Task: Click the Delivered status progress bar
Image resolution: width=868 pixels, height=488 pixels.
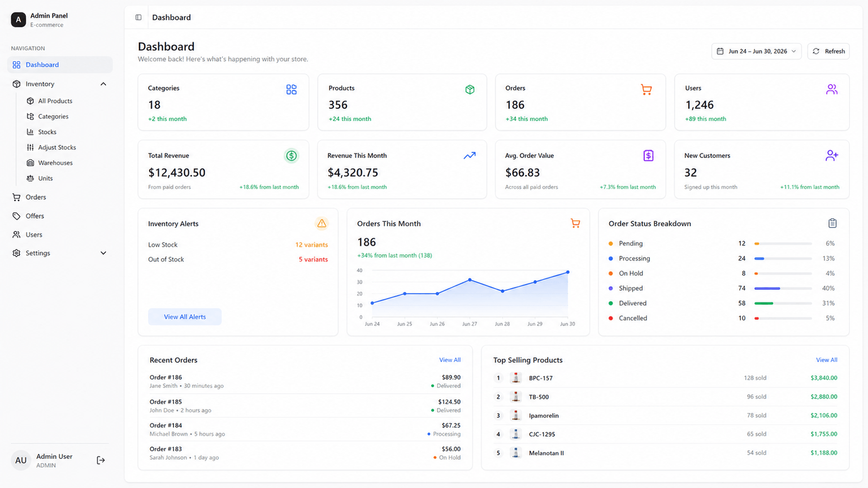Action: point(783,303)
